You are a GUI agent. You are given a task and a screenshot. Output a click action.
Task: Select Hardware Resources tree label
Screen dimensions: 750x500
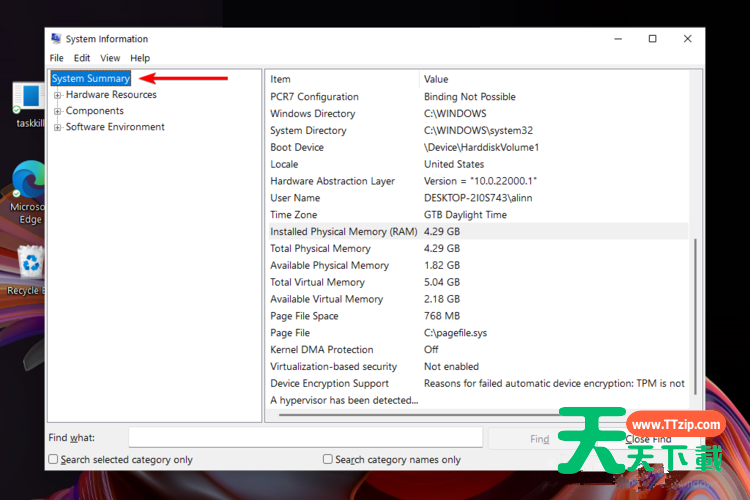point(111,95)
